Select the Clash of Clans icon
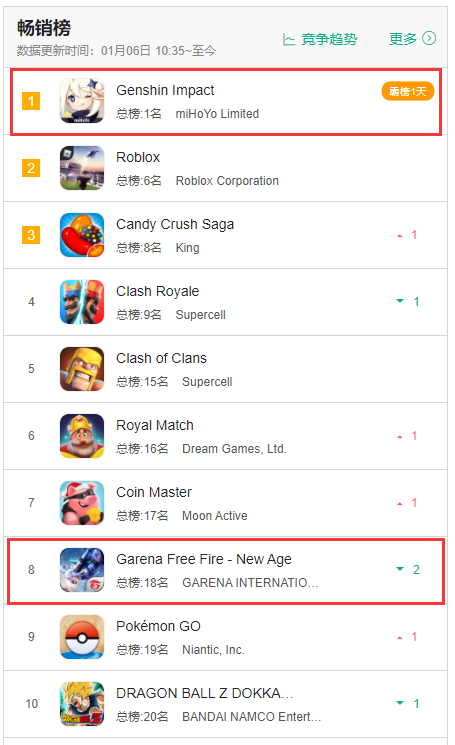This screenshot has height=745, width=455. (x=82, y=369)
